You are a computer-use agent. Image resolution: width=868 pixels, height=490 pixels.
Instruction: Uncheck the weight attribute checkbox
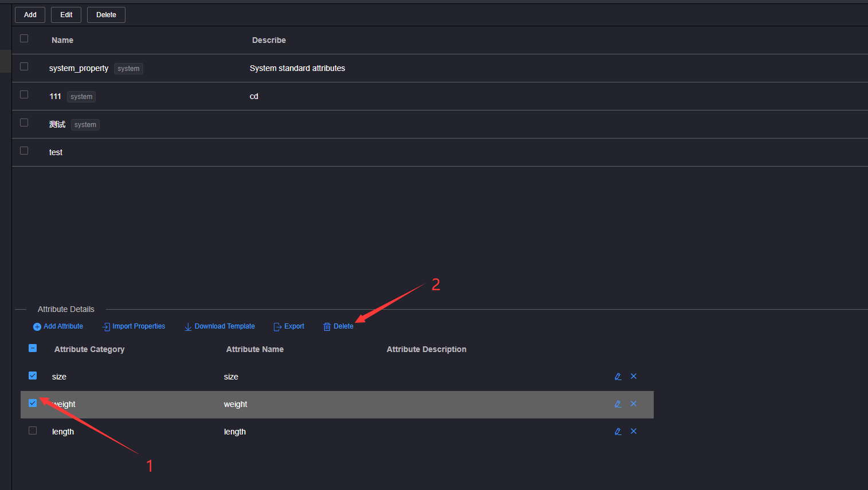point(33,403)
